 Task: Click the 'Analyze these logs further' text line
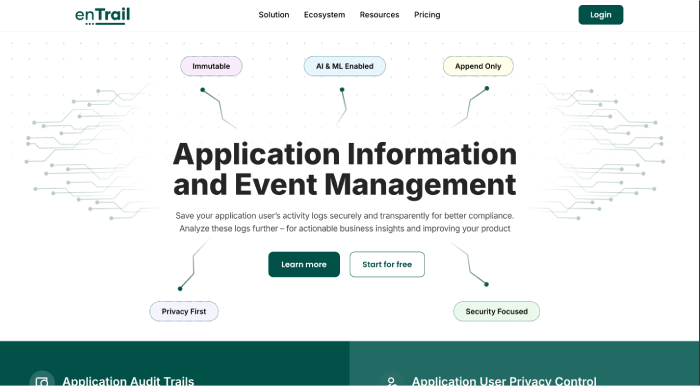click(345, 228)
